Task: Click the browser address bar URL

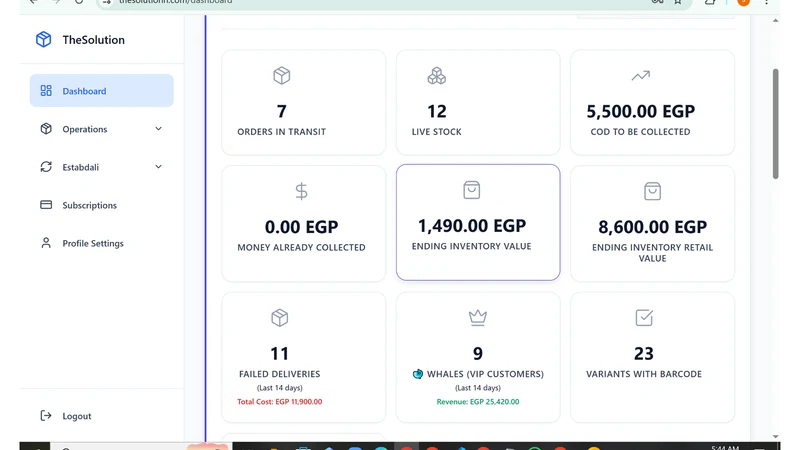Action: point(176,2)
